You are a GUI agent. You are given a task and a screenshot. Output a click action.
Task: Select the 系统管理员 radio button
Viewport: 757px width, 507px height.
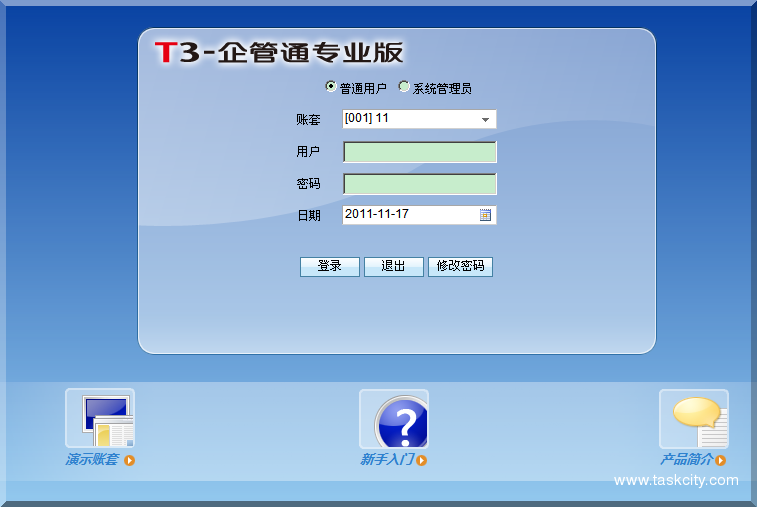(x=404, y=87)
